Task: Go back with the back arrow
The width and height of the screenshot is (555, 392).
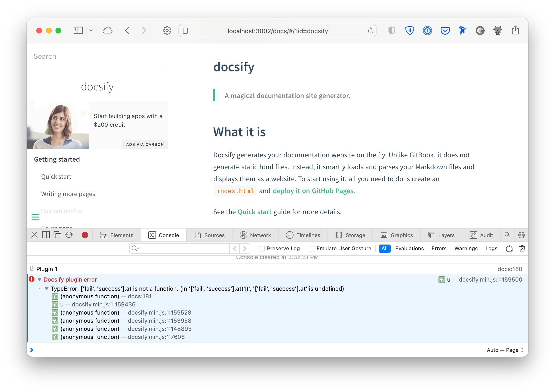Action: (128, 30)
